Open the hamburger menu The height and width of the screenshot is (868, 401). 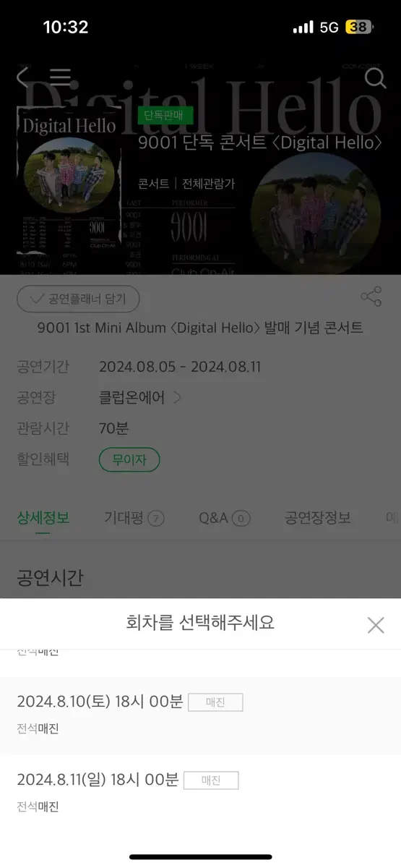(61, 77)
